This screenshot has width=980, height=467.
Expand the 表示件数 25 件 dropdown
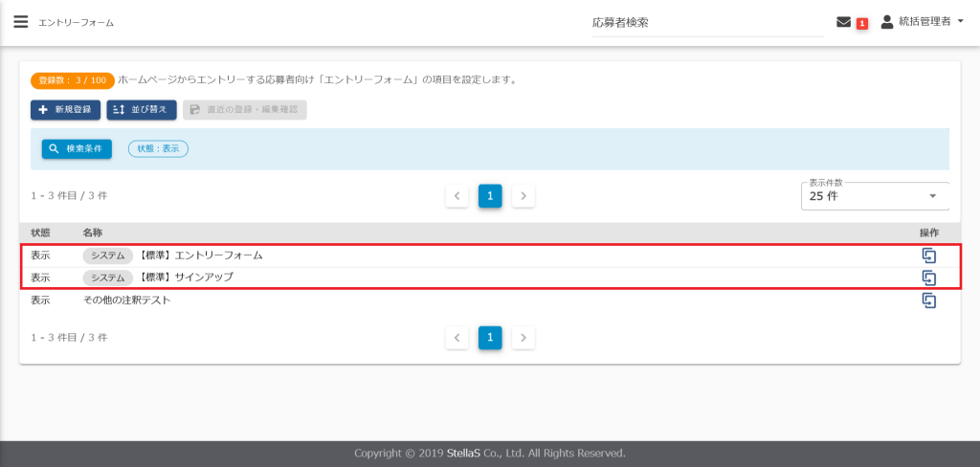(874, 196)
